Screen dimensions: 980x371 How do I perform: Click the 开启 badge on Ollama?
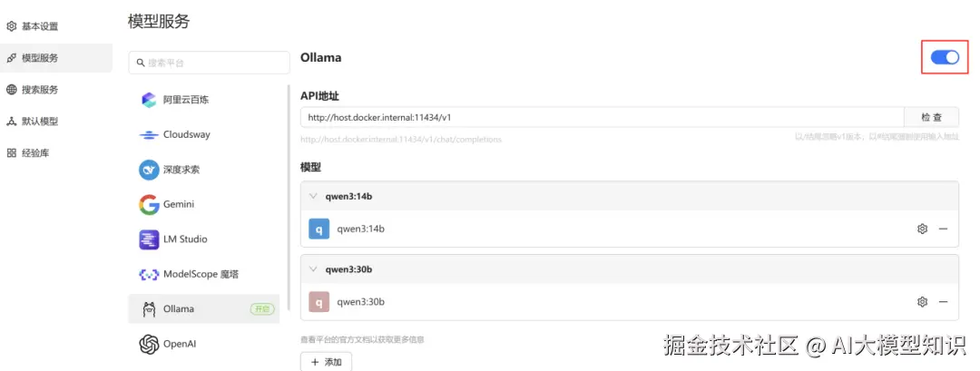262,308
